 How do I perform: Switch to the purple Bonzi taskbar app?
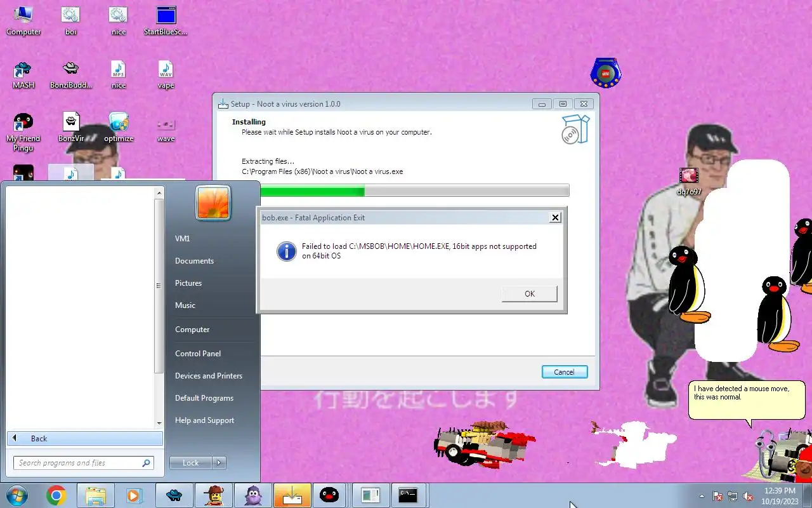pos(252,495)
